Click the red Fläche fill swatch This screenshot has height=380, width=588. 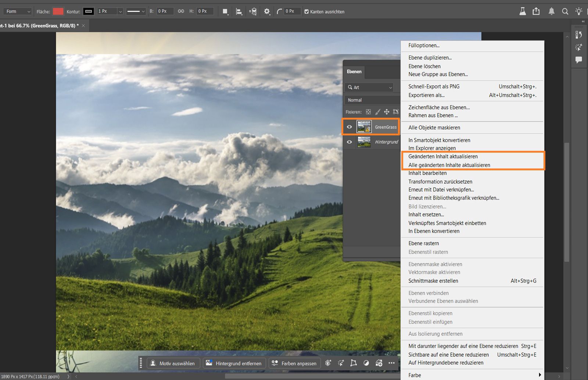click(58, 11)
